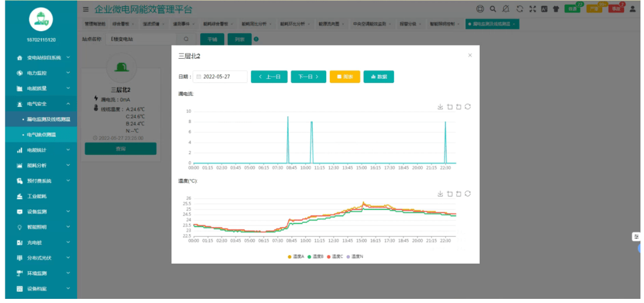The width and height of the screenshot is (644, 303).
Task: Expand 智能照明 sidebar menu
Action: [x=41, y=227]
